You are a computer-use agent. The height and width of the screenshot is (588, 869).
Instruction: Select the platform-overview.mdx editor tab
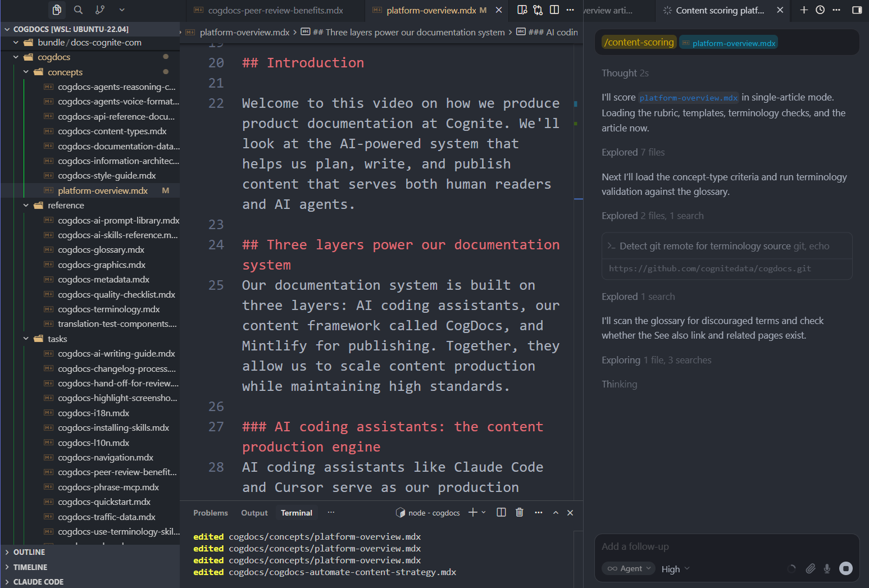[x=431, y=10]
